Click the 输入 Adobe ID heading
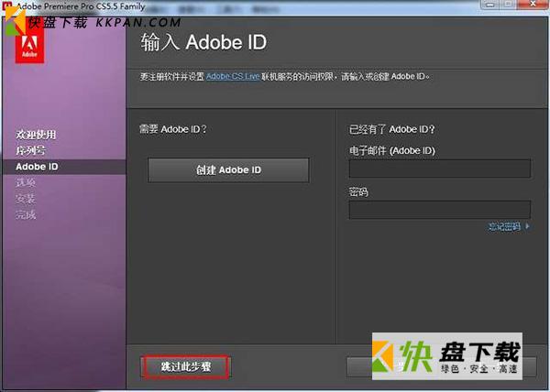550x392 pixels. (x=203, y=42)
